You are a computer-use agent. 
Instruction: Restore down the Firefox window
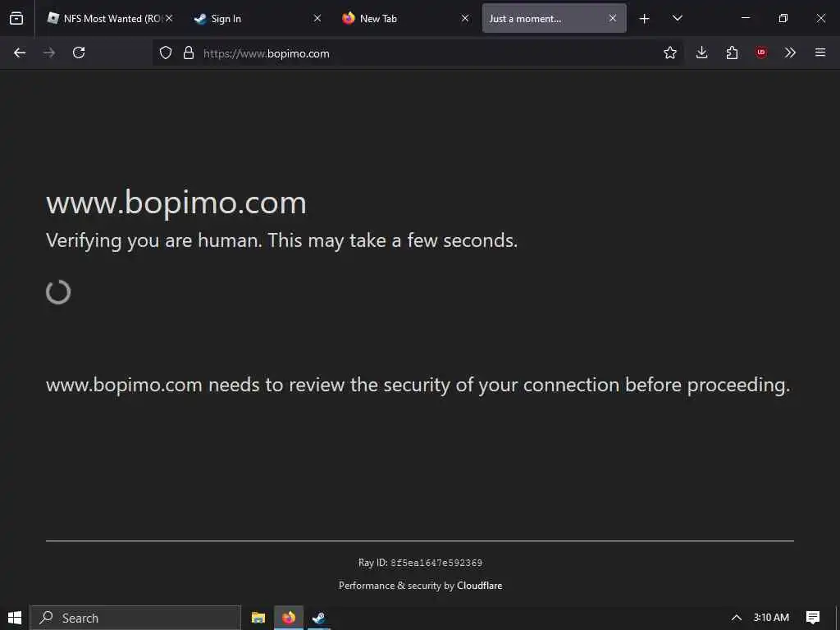click(x=783, y=18)
